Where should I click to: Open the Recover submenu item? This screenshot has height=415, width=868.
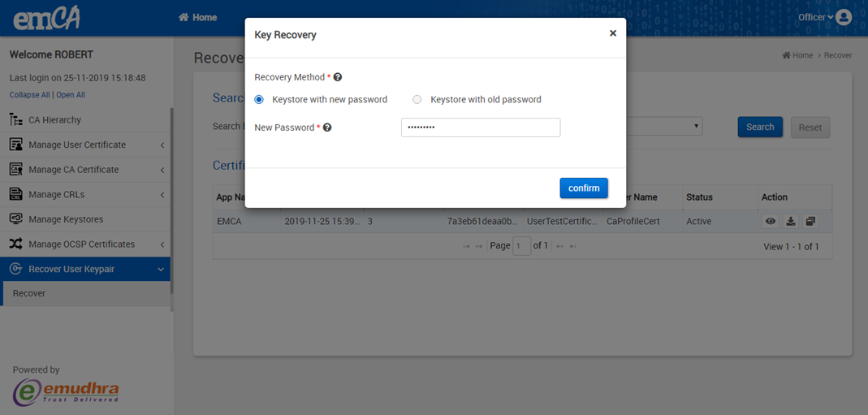29,293
